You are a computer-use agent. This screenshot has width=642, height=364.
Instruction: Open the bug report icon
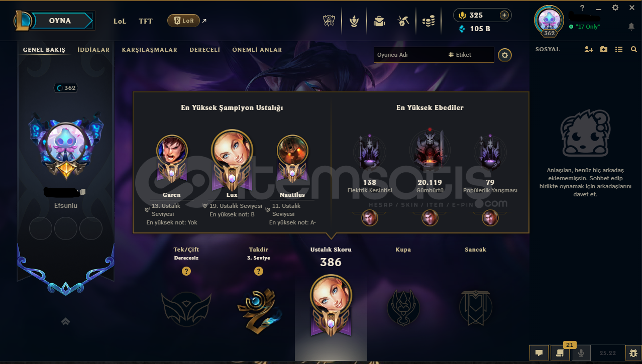[x=632, y=353]
